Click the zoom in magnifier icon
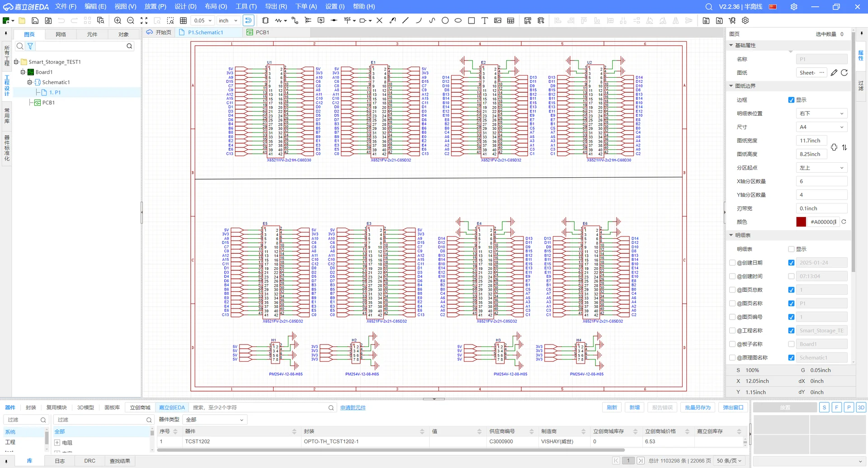Viewport: 868px width, 468px height. click(118, 20)
